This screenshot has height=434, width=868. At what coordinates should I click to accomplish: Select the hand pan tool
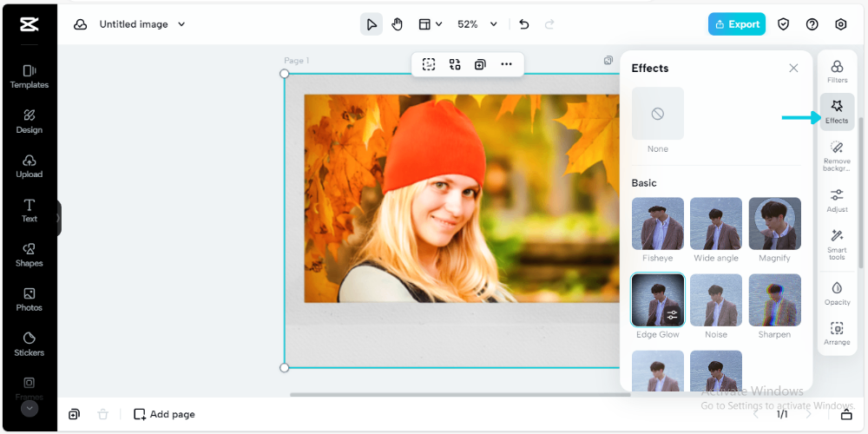click(x=397, y=24)
